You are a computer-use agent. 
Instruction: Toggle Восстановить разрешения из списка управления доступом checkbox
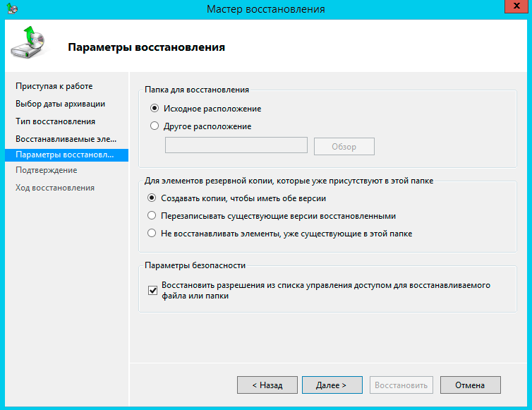coord(152,291)
